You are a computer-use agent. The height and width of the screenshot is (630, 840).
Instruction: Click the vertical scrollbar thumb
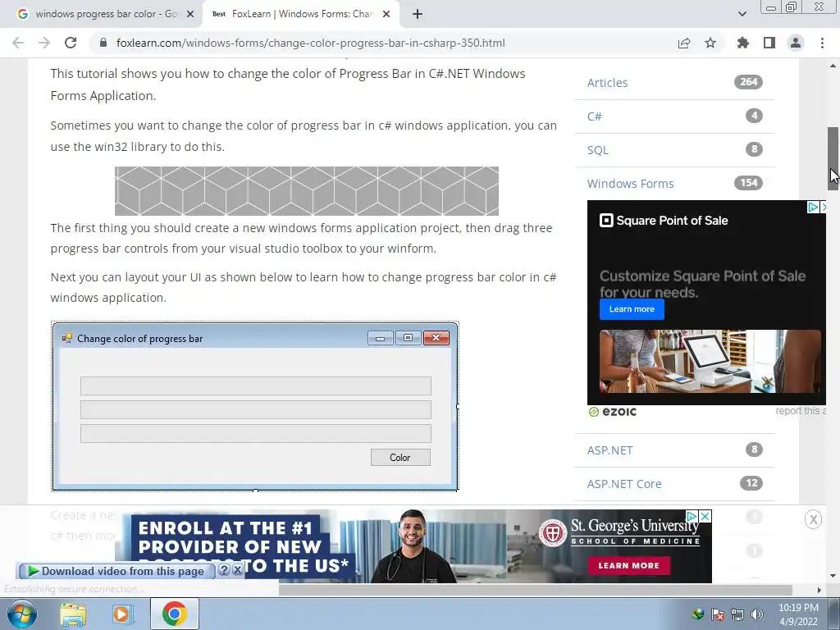click(833, 158)
